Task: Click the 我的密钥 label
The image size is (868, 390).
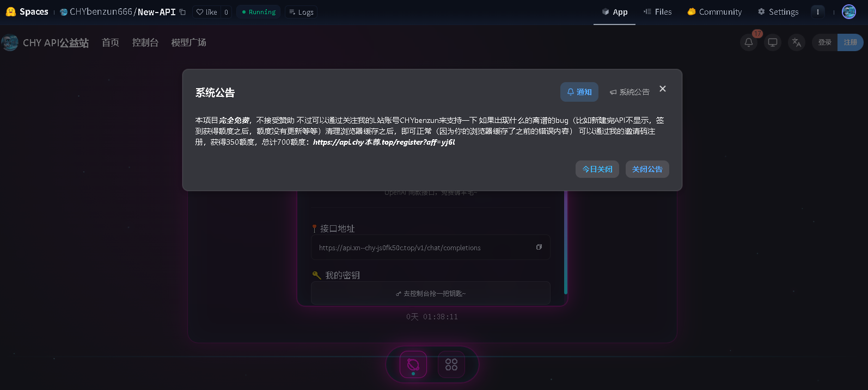Action: pyautogui.click(x=343, y=275)
